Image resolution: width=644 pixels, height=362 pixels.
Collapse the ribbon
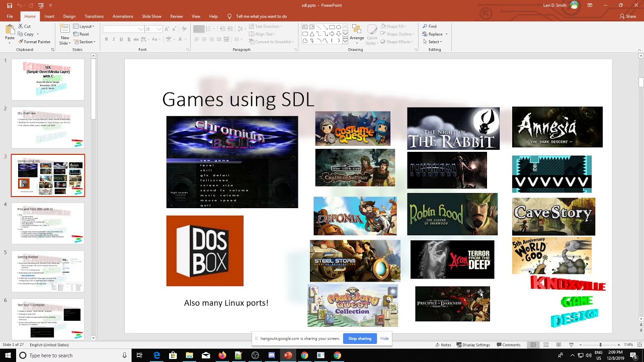[639, 49]
